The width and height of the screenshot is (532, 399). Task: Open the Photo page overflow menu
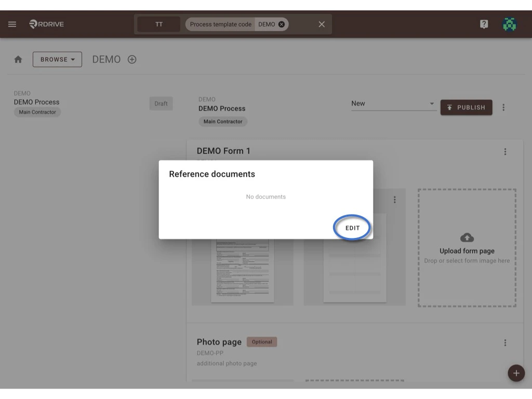pyautogui.click(x=504, y=342)
